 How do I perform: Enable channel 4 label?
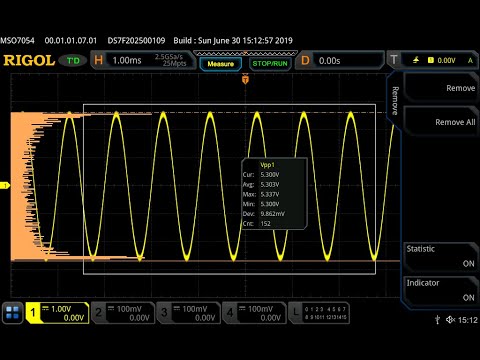[254, 313]
